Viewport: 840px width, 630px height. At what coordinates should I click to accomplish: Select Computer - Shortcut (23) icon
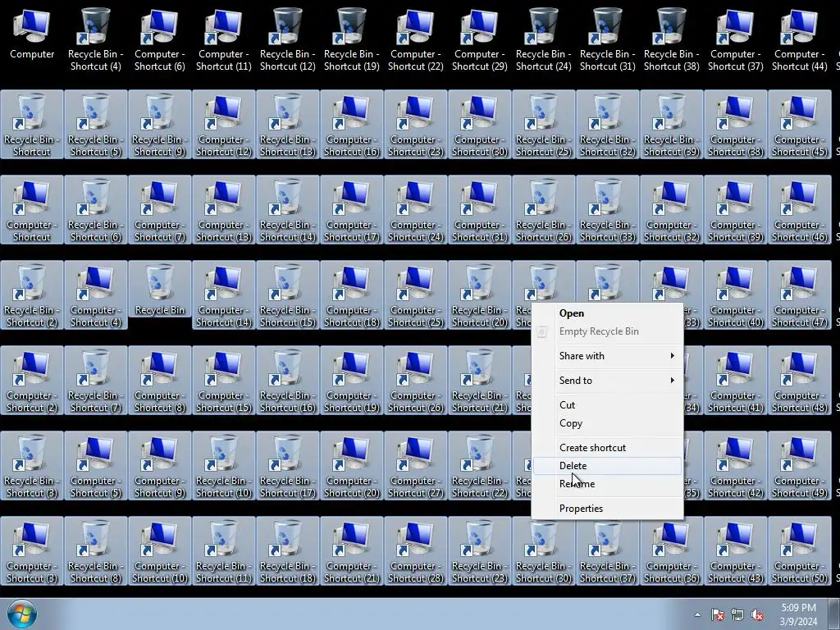(416, 125)
